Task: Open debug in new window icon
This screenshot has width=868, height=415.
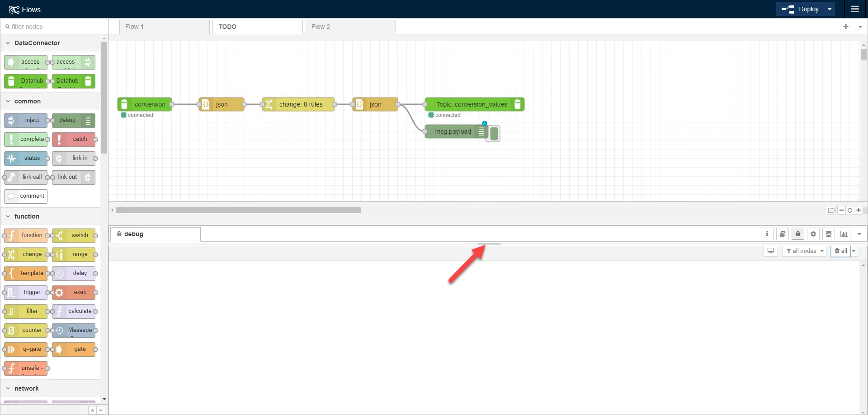Action: 771,251
